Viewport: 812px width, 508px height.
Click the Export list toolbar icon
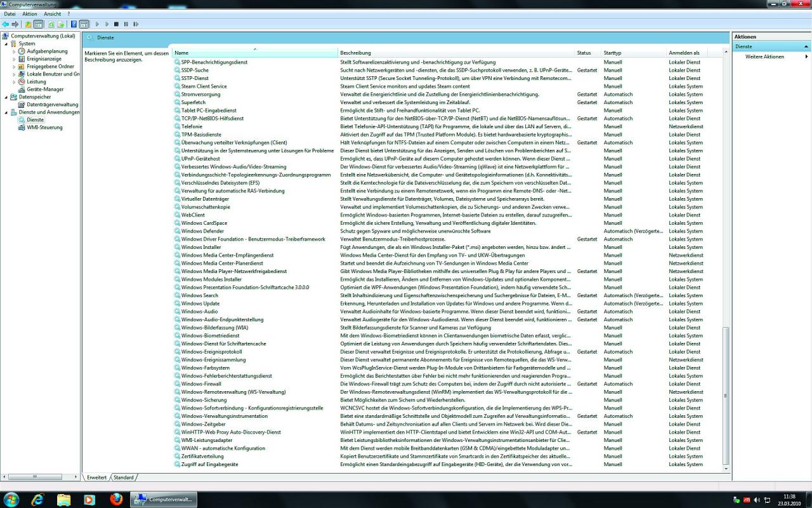pyautogui.click(x=61, y=24)
